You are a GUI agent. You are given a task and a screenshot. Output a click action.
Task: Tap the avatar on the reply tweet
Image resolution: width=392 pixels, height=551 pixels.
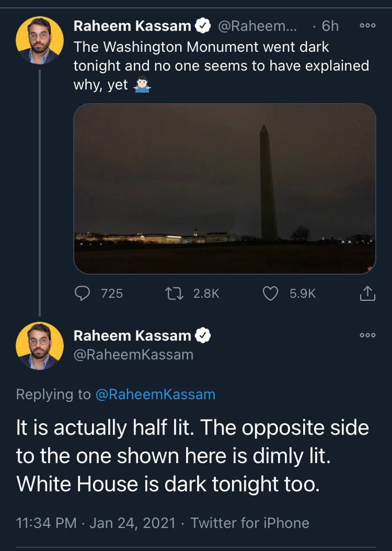coord(40,346)
